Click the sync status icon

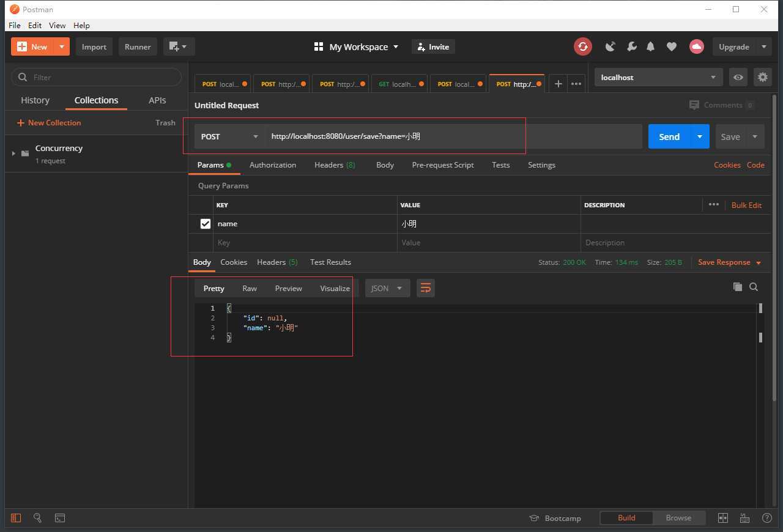[583, 46]
